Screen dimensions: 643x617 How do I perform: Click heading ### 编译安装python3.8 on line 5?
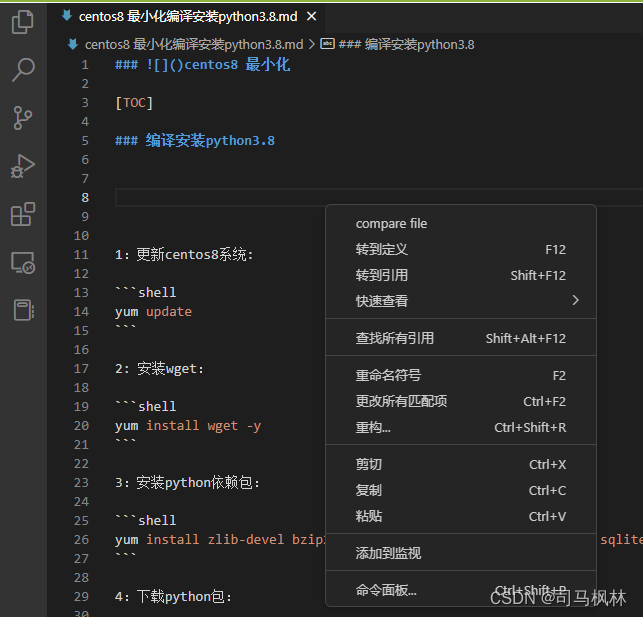pos(195,141)
